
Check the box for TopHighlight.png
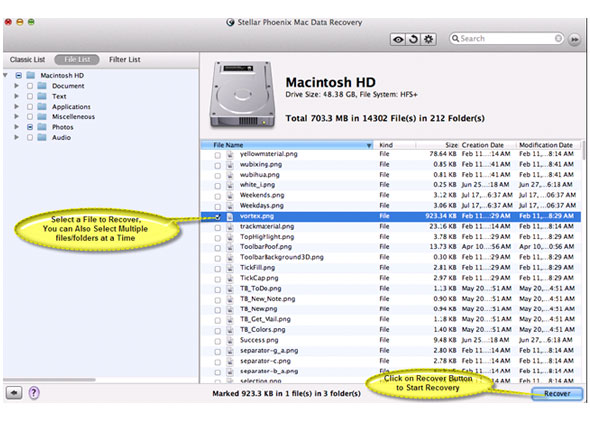pyautogui.click(x=217, y=238)
